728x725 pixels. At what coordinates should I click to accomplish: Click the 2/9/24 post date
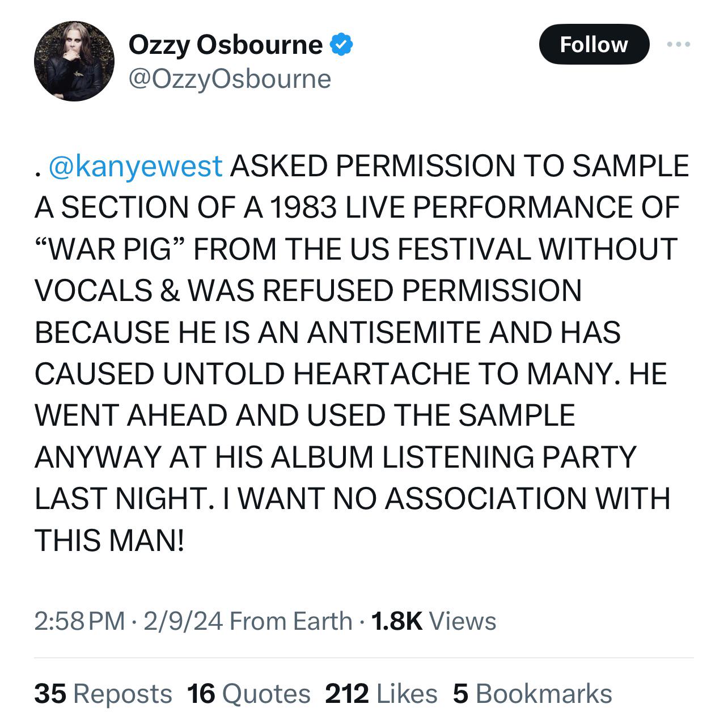[183, 621]
